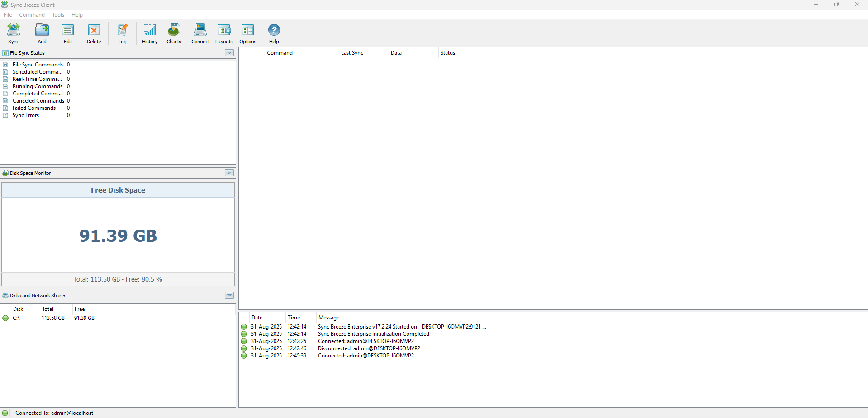This screenshot has height=418, width=868.
Task: Open the Tools menu
Action: (58, 15)
